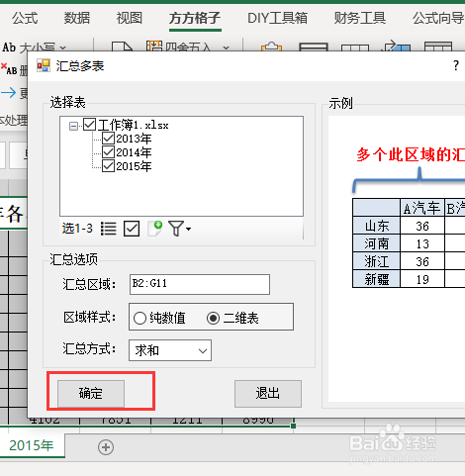The width and height of the screenshot is (465, 476).
Task: Click the 确定 button
Action: [x=91, y=394]
